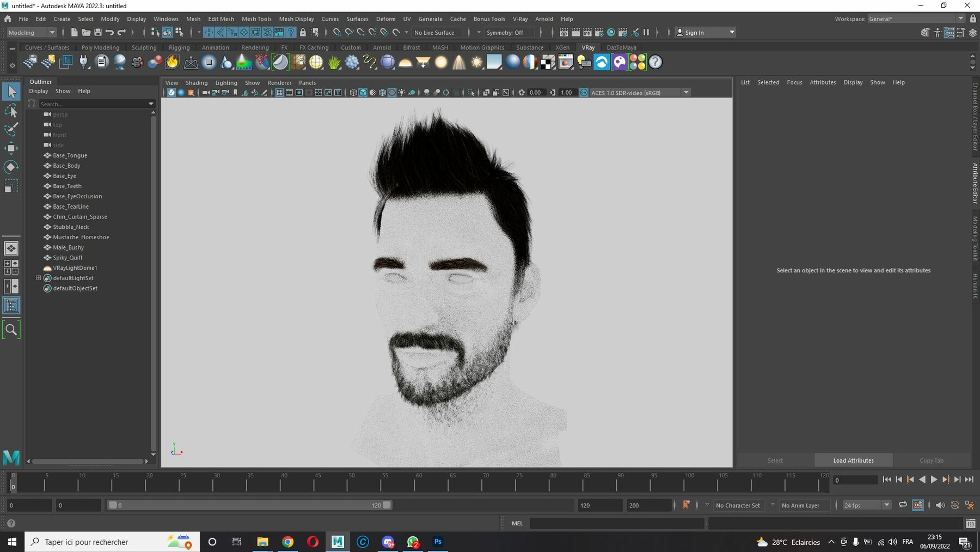Click the flame fire icon on VRay shelf
The height and width of the screenshot is (552, 980).
173,62
